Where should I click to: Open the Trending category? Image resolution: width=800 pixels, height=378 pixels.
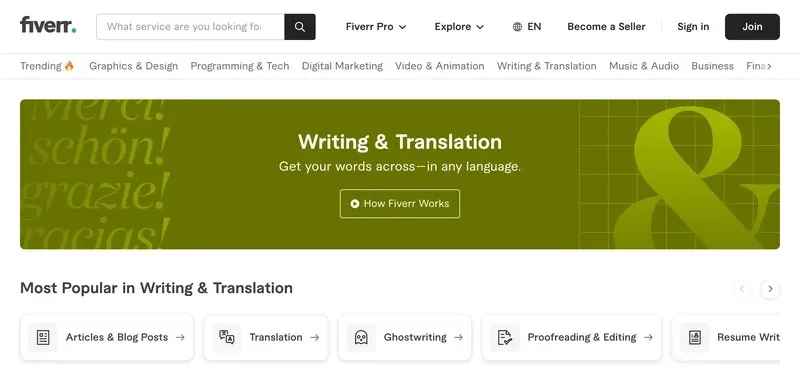(47, 66)
